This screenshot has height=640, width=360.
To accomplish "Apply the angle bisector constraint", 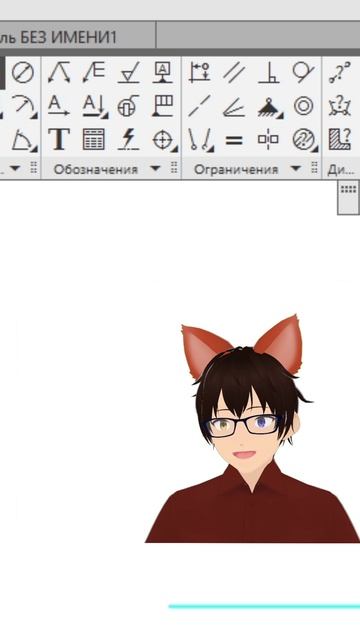I will coord(234,107).
